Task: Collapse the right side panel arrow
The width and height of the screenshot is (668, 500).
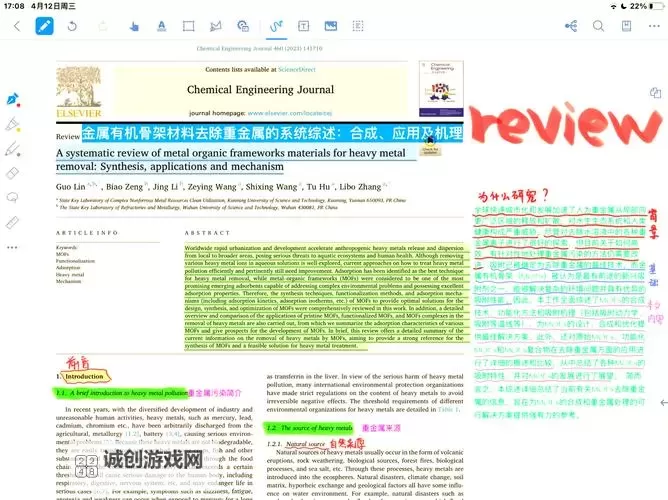Action: 663,402
